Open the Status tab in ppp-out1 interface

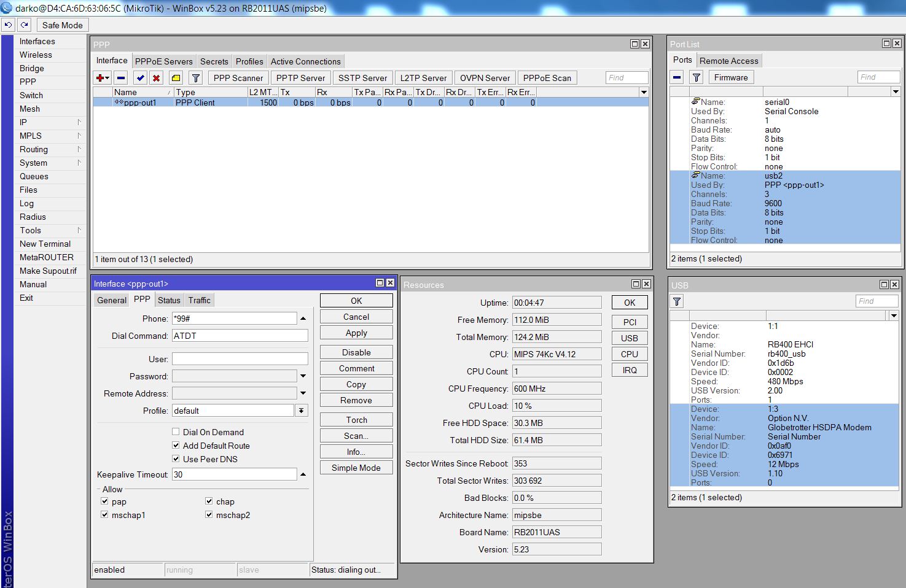point(169,300)
